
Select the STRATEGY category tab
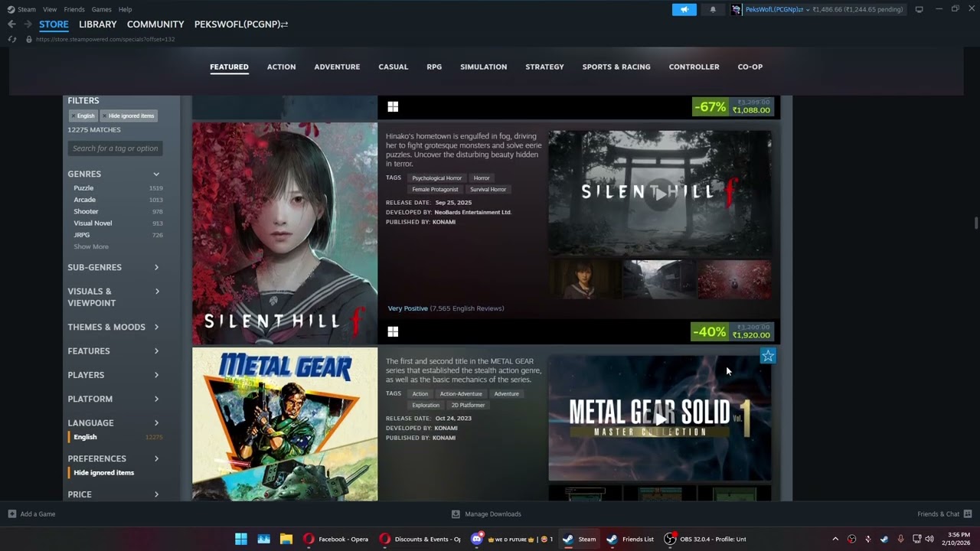pyautogui.click(x=544, y=67)
